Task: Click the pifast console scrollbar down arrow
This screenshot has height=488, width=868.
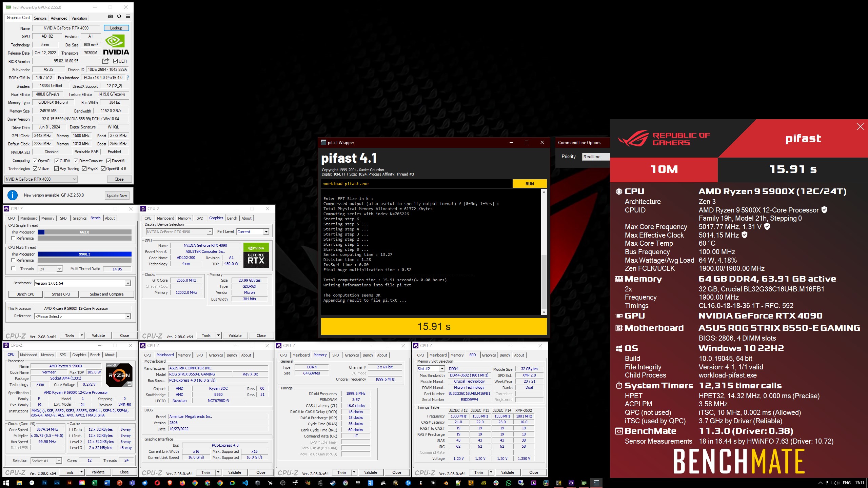Action: point(544,312)
